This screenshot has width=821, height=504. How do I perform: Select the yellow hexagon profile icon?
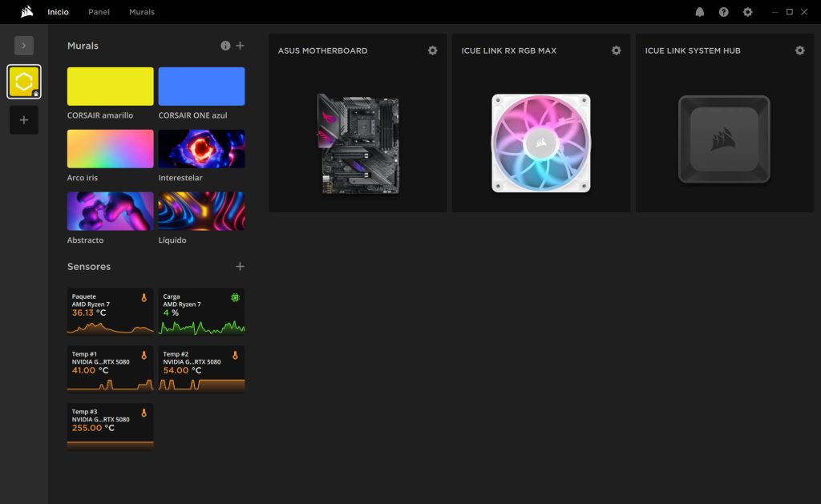click(x=23, y=82)
